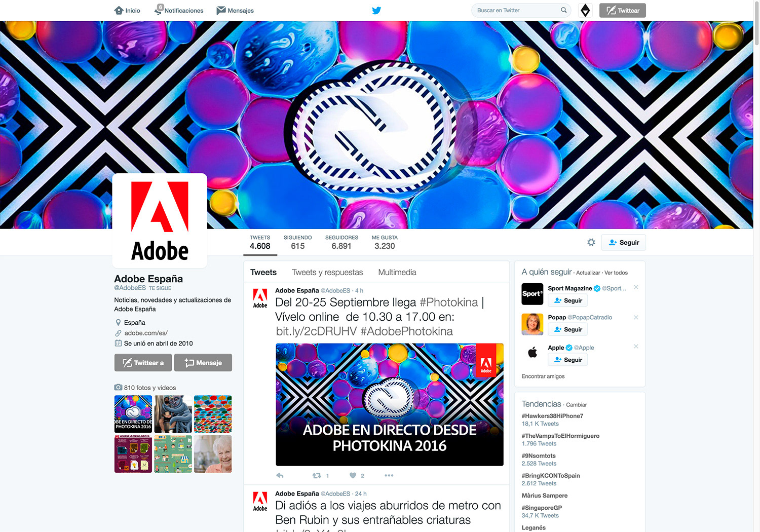Follow Adobe España with Seguir button
Screen dimensions: 760x532
(x=623, y=242)
